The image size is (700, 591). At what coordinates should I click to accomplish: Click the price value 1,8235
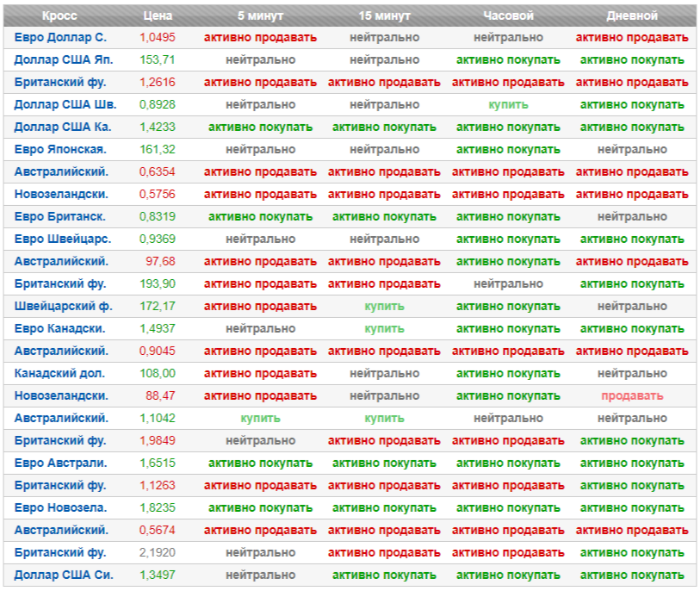tap(158, 507)
